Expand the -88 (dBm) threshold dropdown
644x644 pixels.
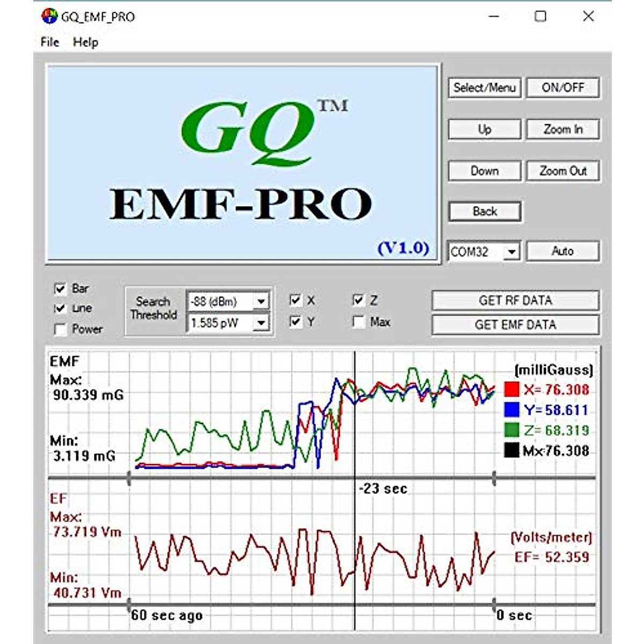tap(261, 302)
